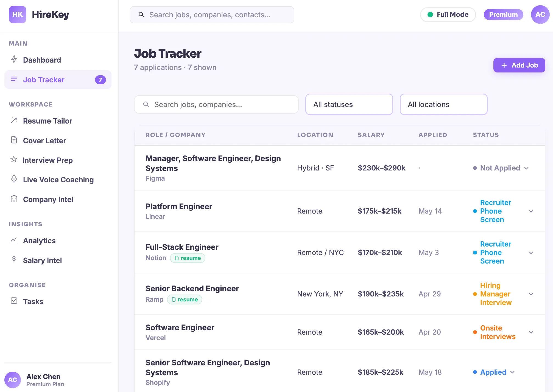This screenshot has width=553, height=392.
Task: Open the All locations dropdown
Action: pos(443,105)
